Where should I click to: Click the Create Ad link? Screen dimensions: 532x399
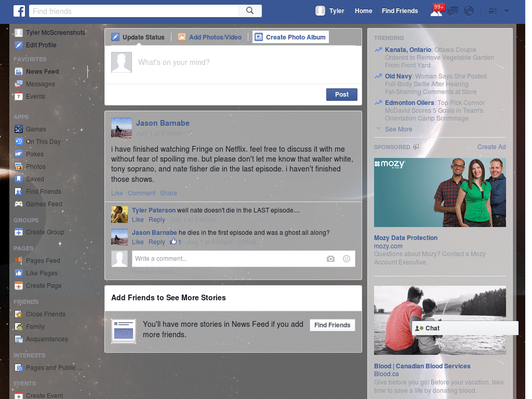pyautogui.click(x=491, y=147)
